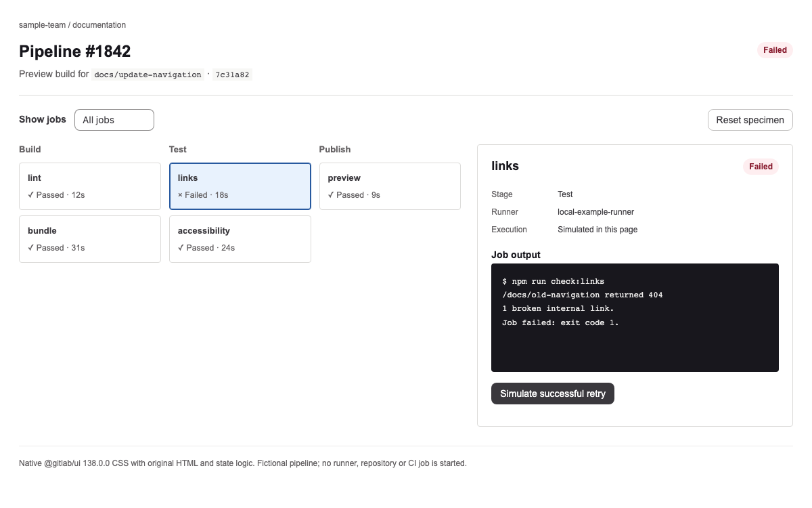This screenshot has width=812, height=508.
Task: Click the Native @gitlab/ui footer note
Action: pyautogui.click(x=243, y=463)
